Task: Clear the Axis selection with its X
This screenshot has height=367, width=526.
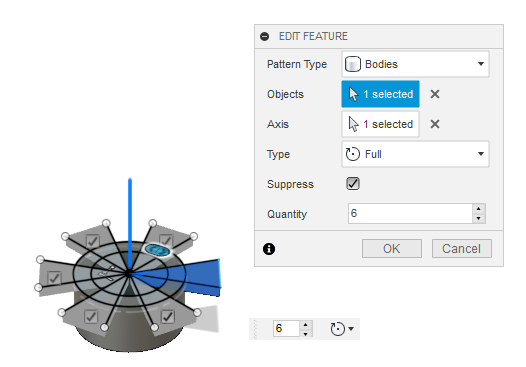Action: click(x=435, y=124)
